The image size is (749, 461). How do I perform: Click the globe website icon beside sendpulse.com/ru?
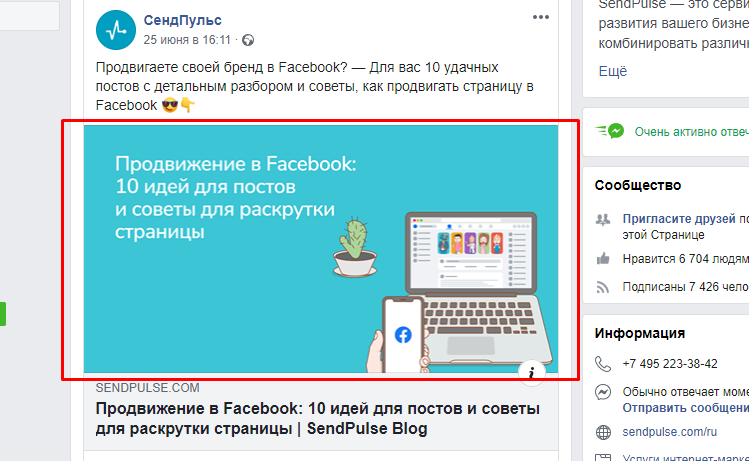[603, 432]
